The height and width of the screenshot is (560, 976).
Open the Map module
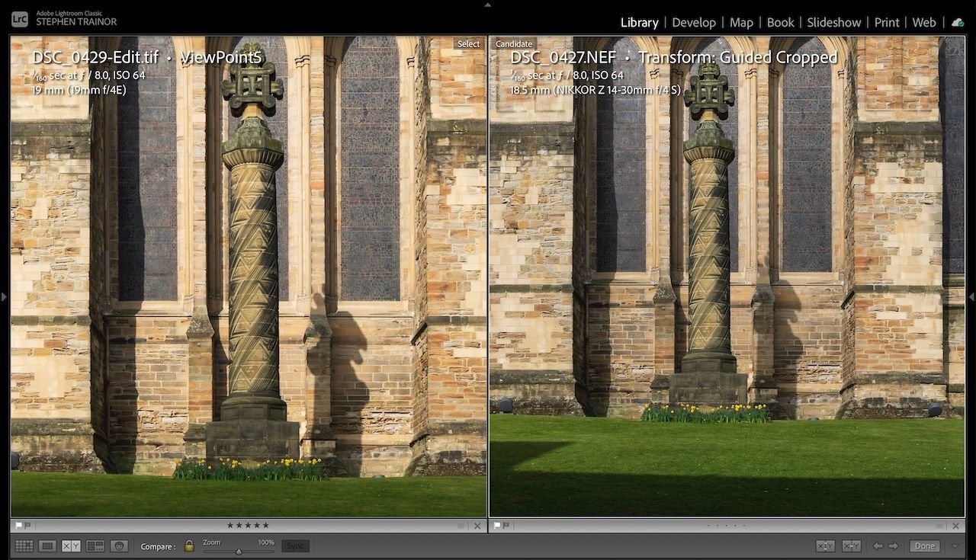[x=740, y=22]
